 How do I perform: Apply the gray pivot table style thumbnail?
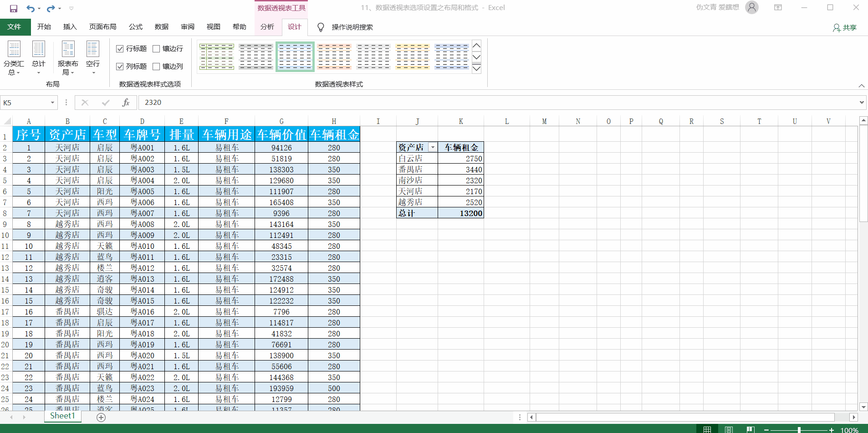click(256, 57)
